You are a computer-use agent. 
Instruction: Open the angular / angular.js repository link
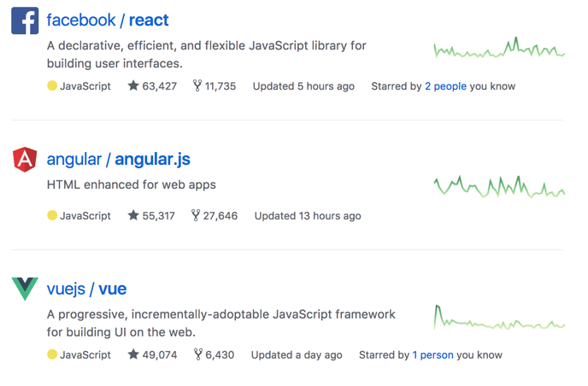(119, 160)
